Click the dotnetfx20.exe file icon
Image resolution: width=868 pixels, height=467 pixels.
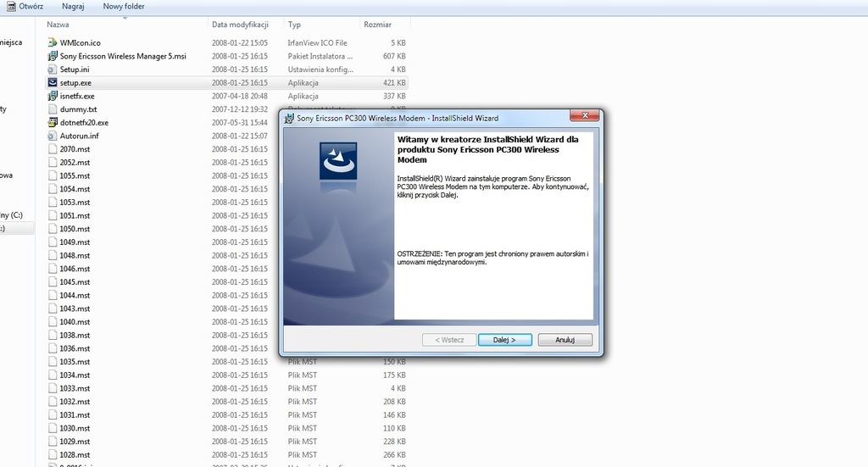(52, 122)
